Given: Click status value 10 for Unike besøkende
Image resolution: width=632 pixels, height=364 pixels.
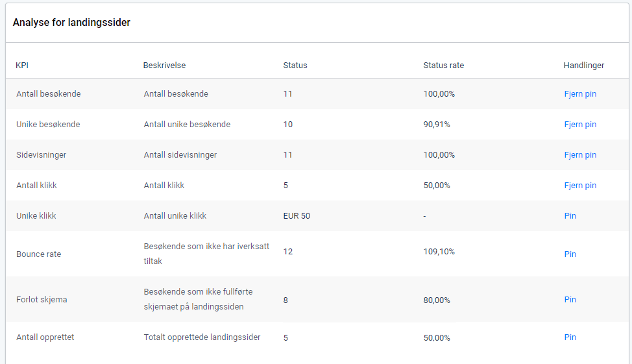Looking at the screenshot, I should click(288, 125).
